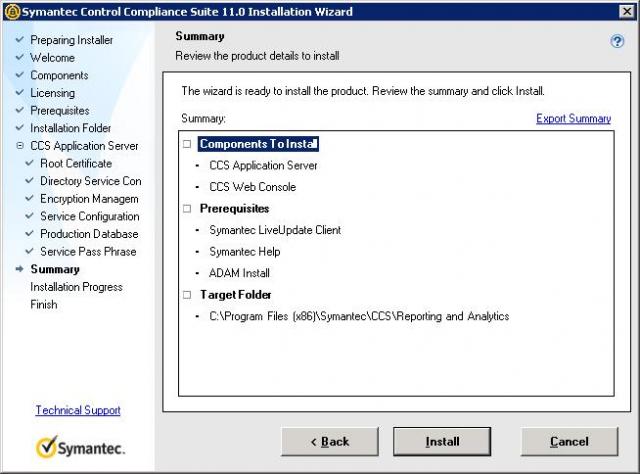The image size is (640, 474).
Task: Click checkmark icon beside Production Database
Action: (29, 234)
